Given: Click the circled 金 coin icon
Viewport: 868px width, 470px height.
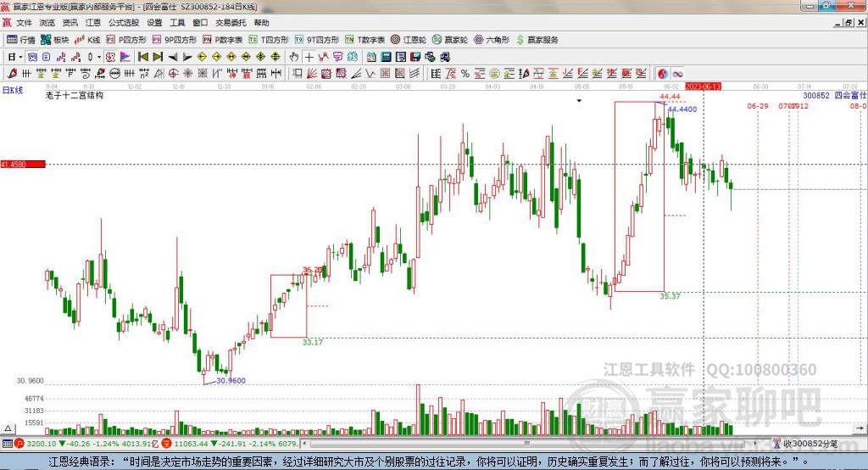Looking at the screenshot, I should [x=494, y=74].
